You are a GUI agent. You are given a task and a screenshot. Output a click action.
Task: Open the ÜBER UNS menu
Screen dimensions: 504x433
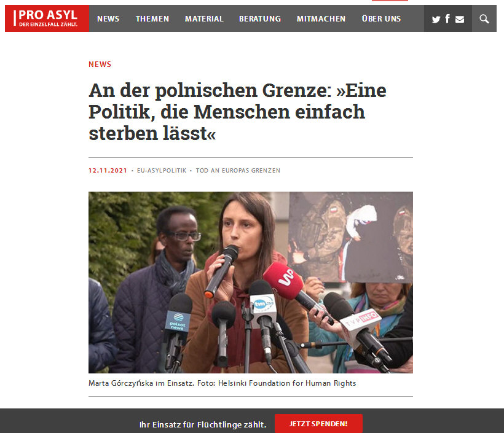[x=381, y=18]
